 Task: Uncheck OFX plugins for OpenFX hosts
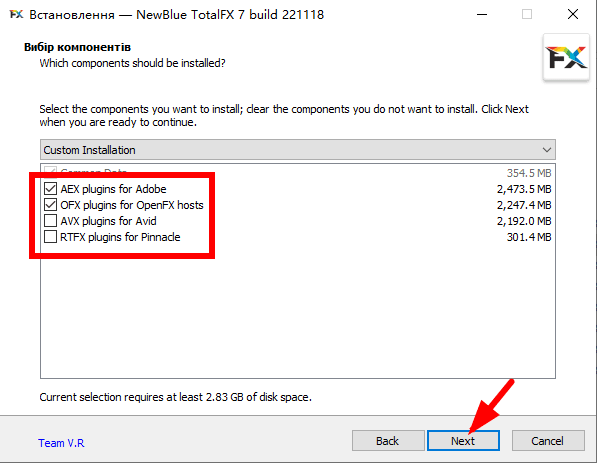point(51,205)
